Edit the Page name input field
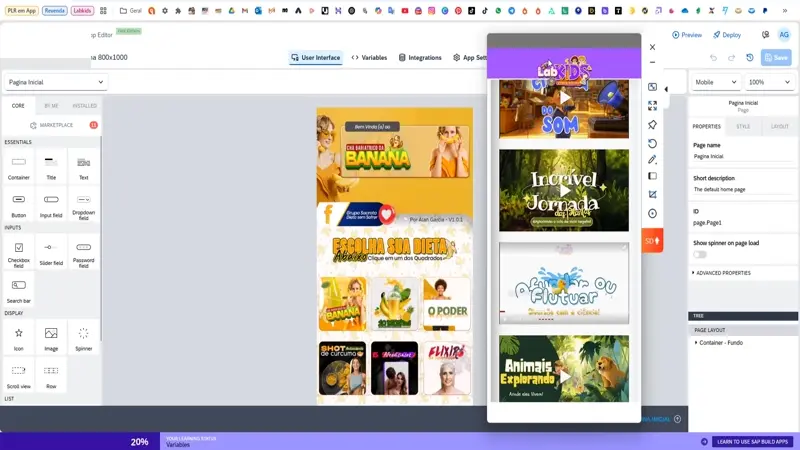800x450 pixels. pyautogui.click(x=742, y=157)
